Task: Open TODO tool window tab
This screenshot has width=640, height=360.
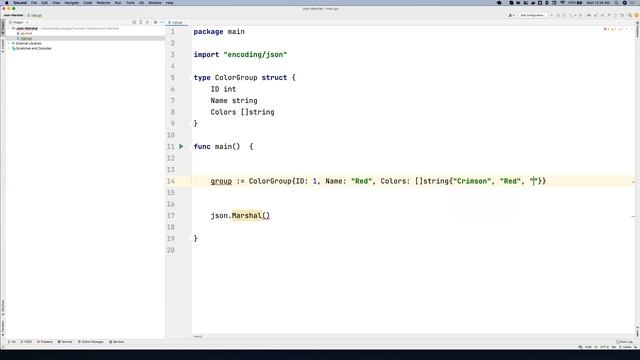Action: [26, 342]
